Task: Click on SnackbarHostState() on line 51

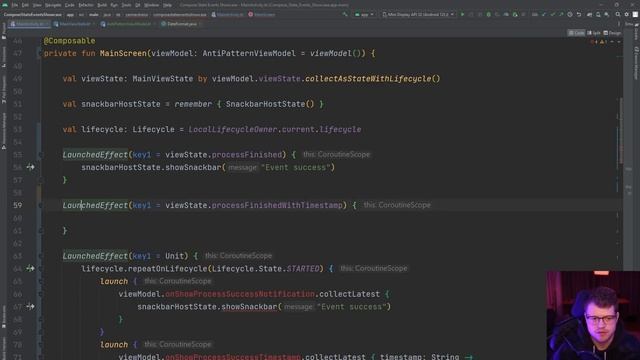Action: click(x=270, y=104)
